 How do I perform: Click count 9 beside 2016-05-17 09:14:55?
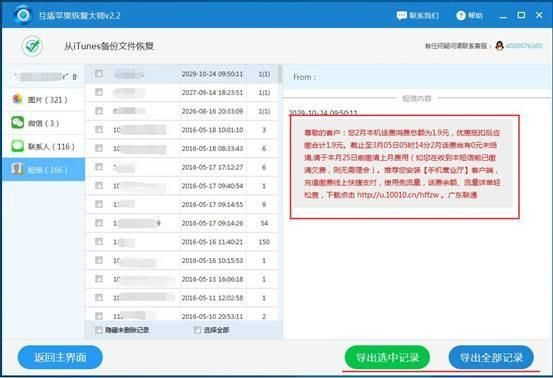coord(264,205)
